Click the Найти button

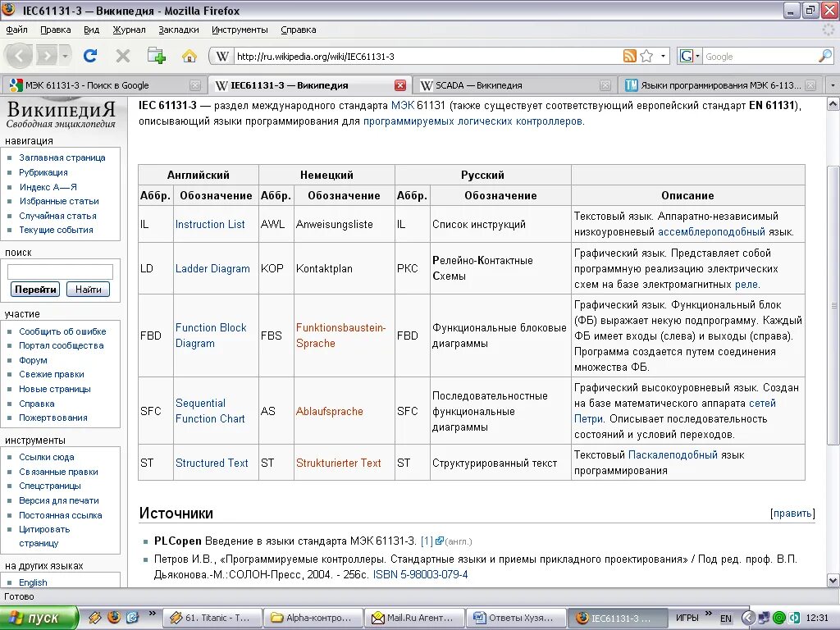click(x=88, y=290)
